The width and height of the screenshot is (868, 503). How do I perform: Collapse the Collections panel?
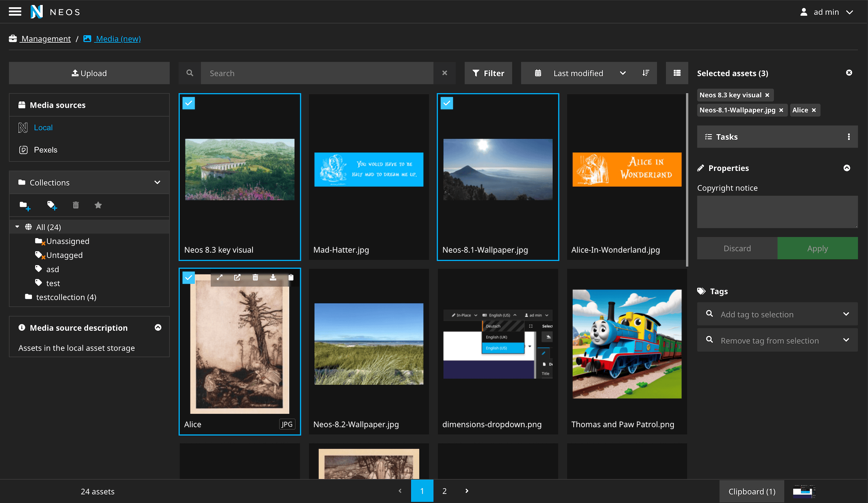[157, 182]
